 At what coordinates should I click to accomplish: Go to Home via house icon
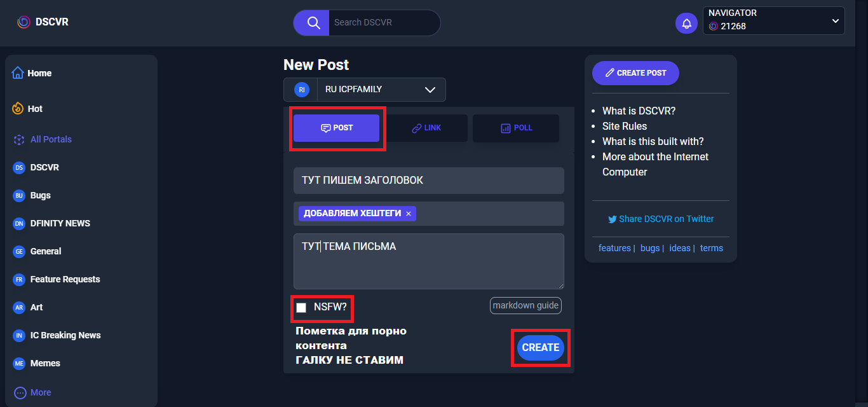coord(18,73)
